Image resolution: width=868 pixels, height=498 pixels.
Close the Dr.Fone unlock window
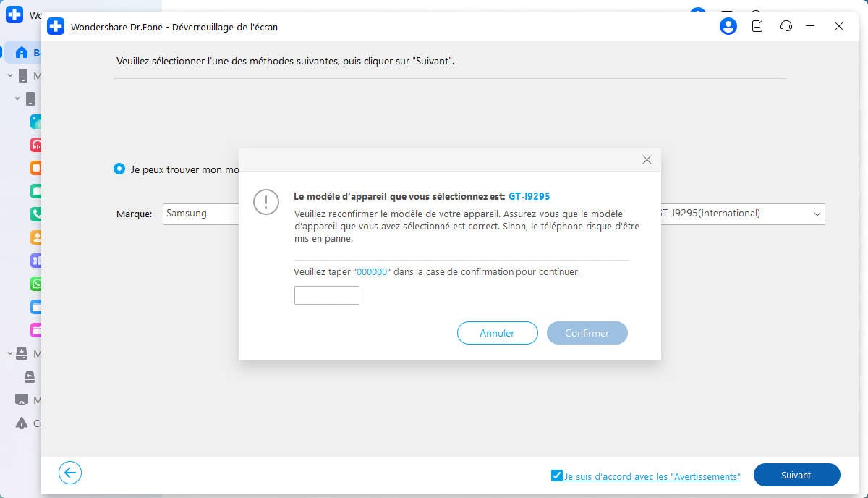838,26
